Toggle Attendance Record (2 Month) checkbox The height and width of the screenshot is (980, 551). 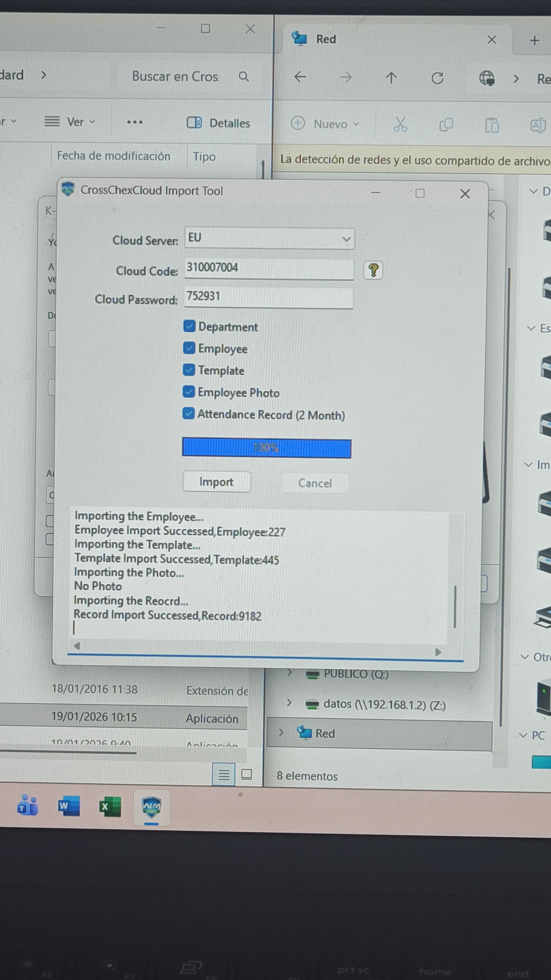[188, 413]
